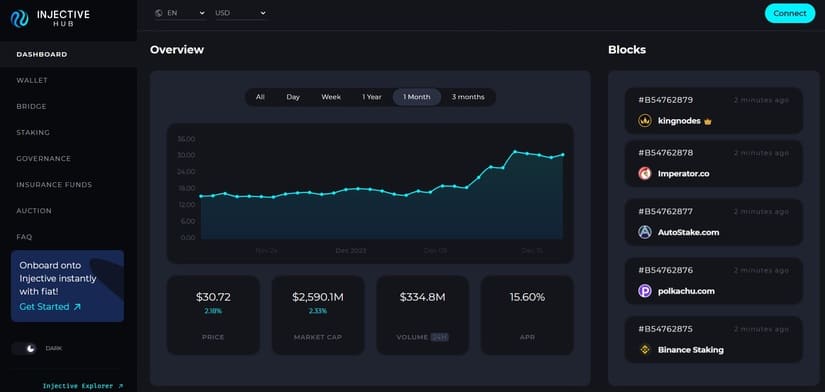Click the AutoStake.com validator name

coord(688,233)
